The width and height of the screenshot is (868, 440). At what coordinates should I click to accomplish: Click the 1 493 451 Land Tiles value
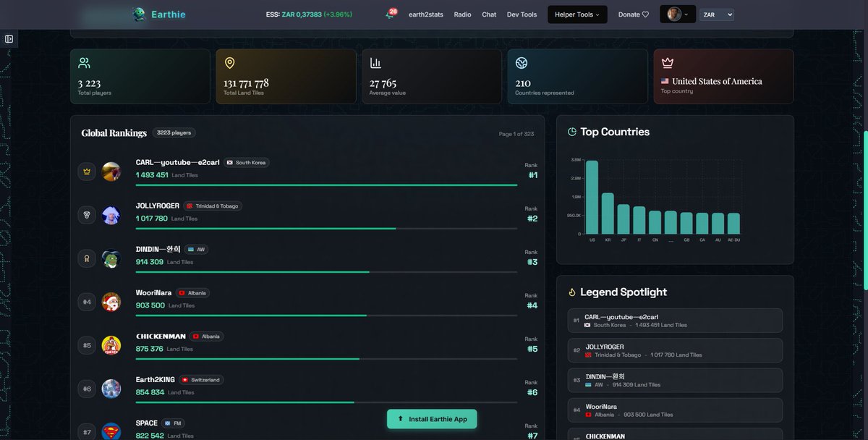click(x=152, y=175)
